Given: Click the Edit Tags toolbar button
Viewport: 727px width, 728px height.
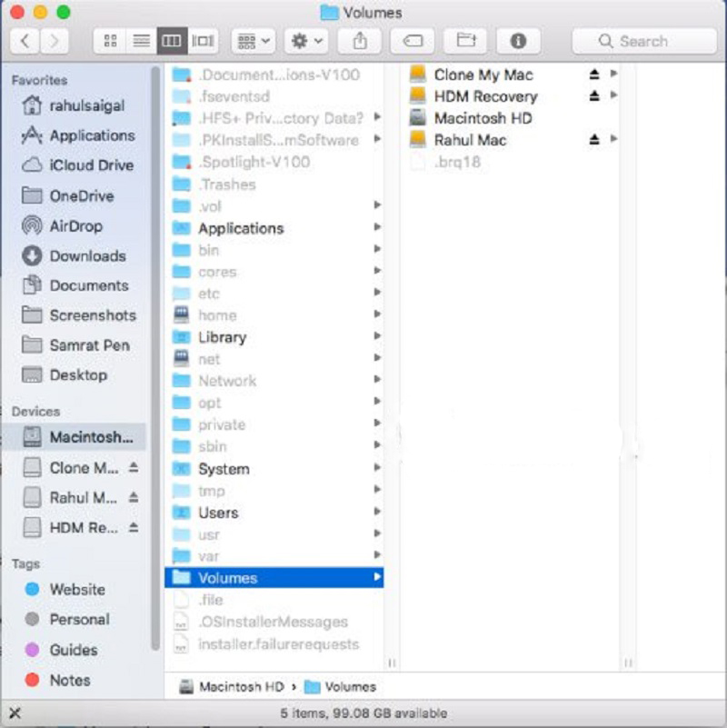Looking at the screenshot, I should pos(413,41).
